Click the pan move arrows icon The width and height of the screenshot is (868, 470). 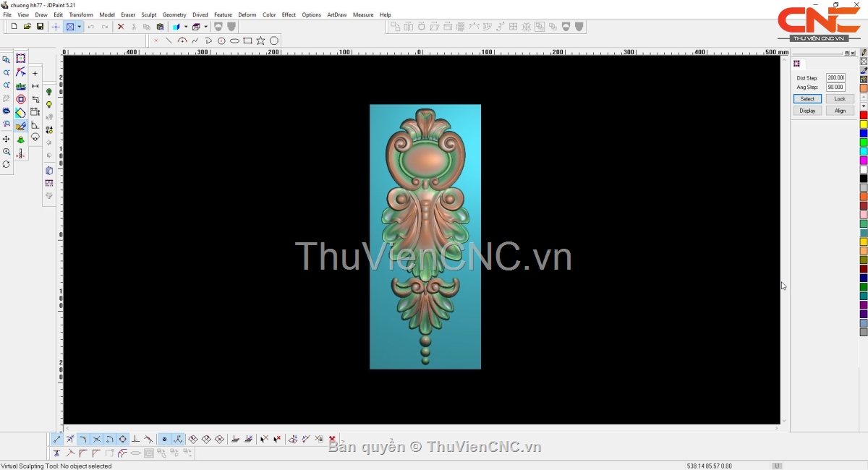7,139
